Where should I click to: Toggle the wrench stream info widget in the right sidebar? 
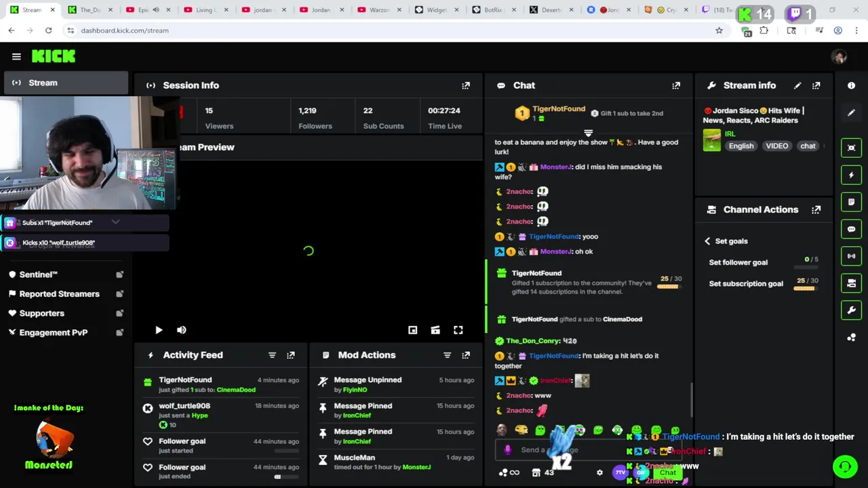[851, 310]
